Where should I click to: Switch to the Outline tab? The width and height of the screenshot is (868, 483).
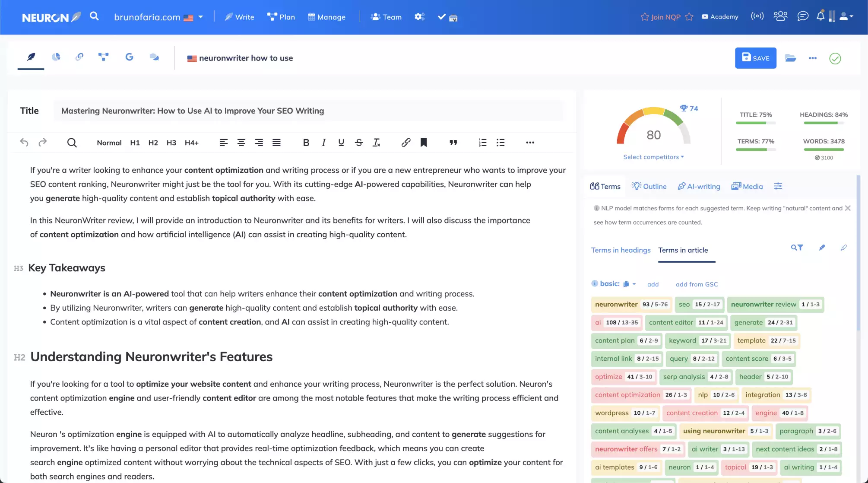tap(649, 186)
